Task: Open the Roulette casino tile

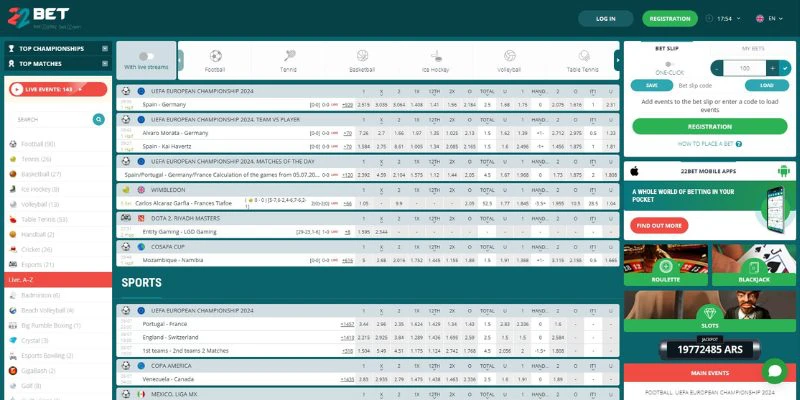Action: tap(666, 265)
